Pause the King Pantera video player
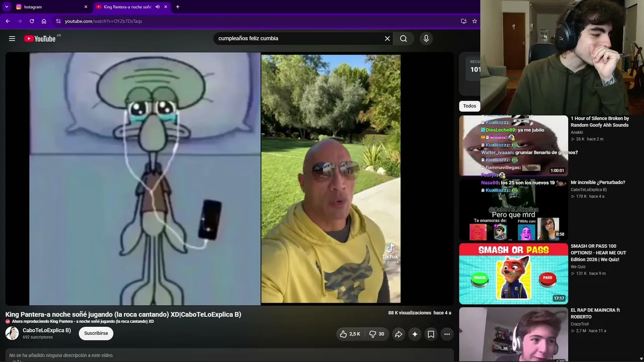Viewport: 644px width, 362px height. [229, 178]
